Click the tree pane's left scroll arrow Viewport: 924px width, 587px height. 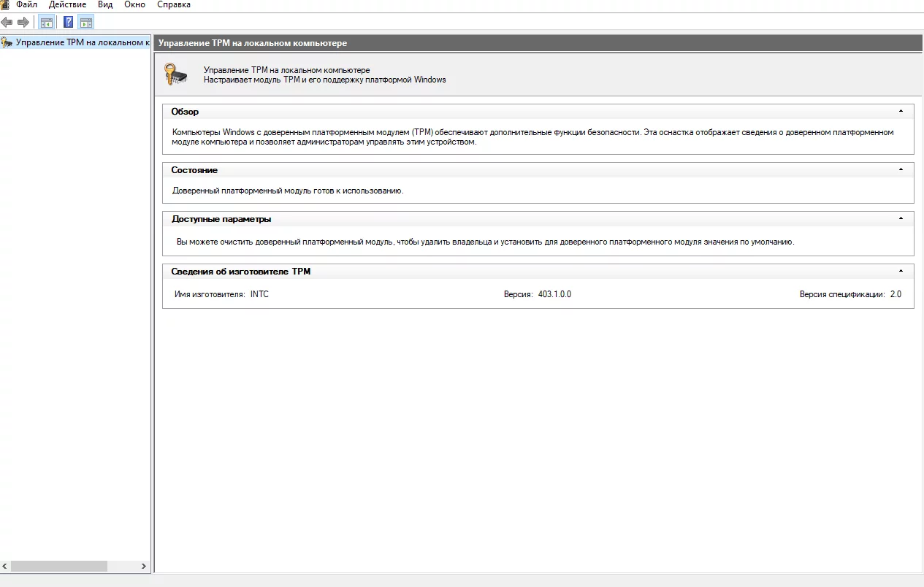coord(5,567)
